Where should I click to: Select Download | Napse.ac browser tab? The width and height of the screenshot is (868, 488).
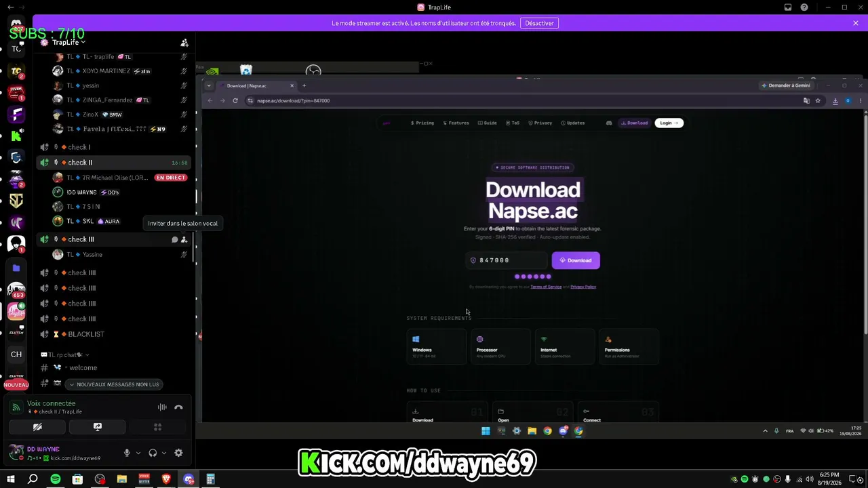click(256, 86)
